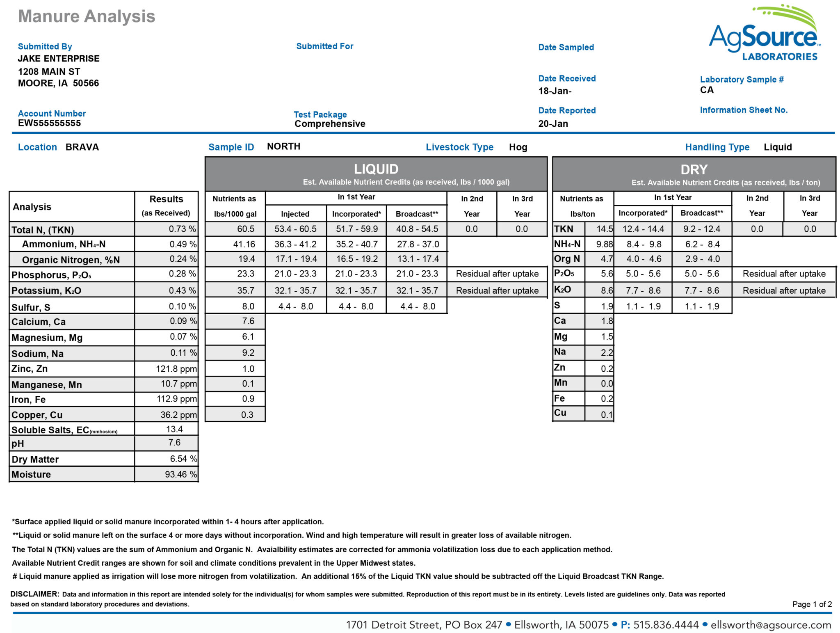Click the Manure Analysis title heading

tap(86, 16)
